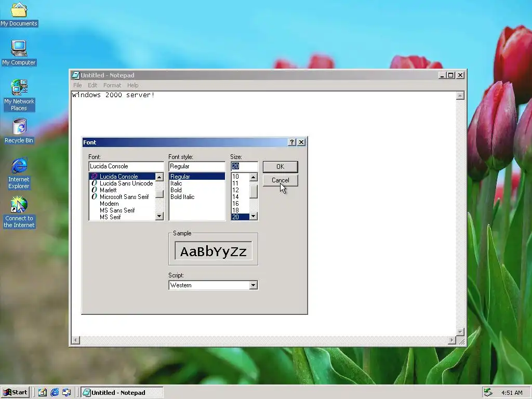The width and height of the screenshot is (532, 399).
Task: Close the Font dialog with X
Action: [x=301, y=142]
